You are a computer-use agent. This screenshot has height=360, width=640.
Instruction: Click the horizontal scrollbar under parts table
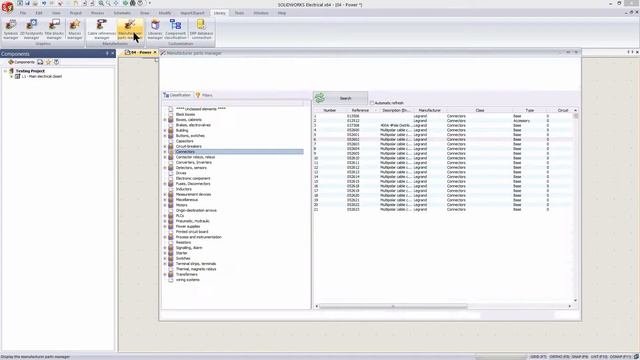click(x=393, y=306)
